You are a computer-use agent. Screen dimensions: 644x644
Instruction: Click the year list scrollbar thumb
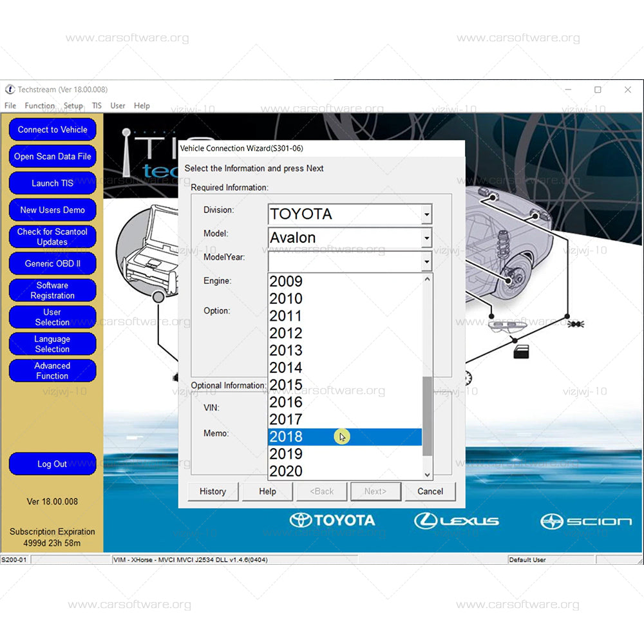pos(427,416)
